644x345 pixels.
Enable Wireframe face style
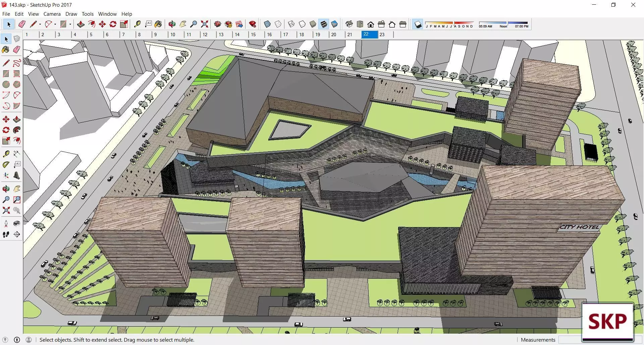point(291,24)
